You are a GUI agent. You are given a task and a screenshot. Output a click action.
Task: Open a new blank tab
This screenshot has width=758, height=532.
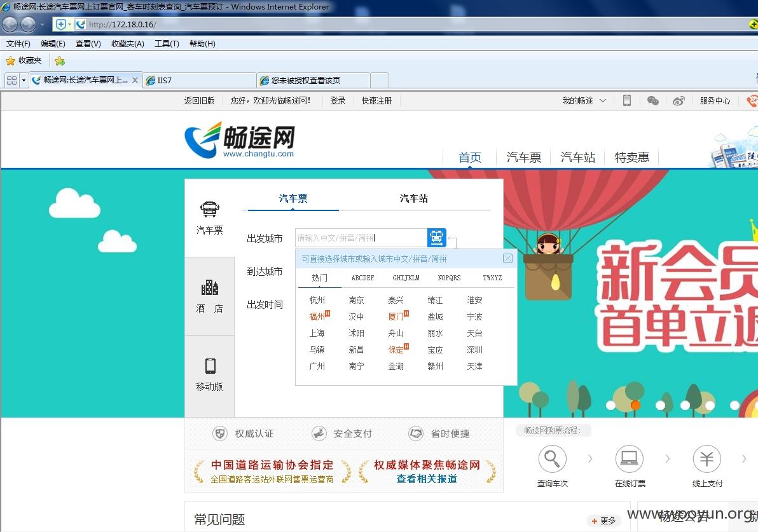point(380,80)
